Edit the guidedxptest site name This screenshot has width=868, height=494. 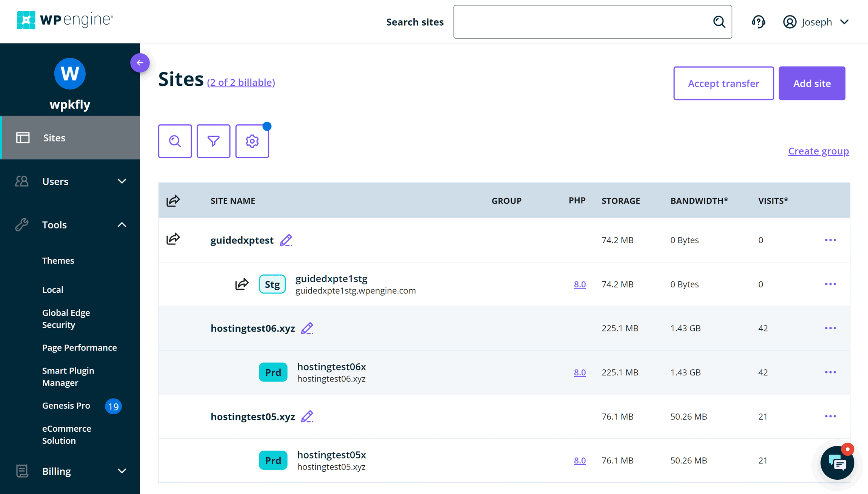click(286, 240)
